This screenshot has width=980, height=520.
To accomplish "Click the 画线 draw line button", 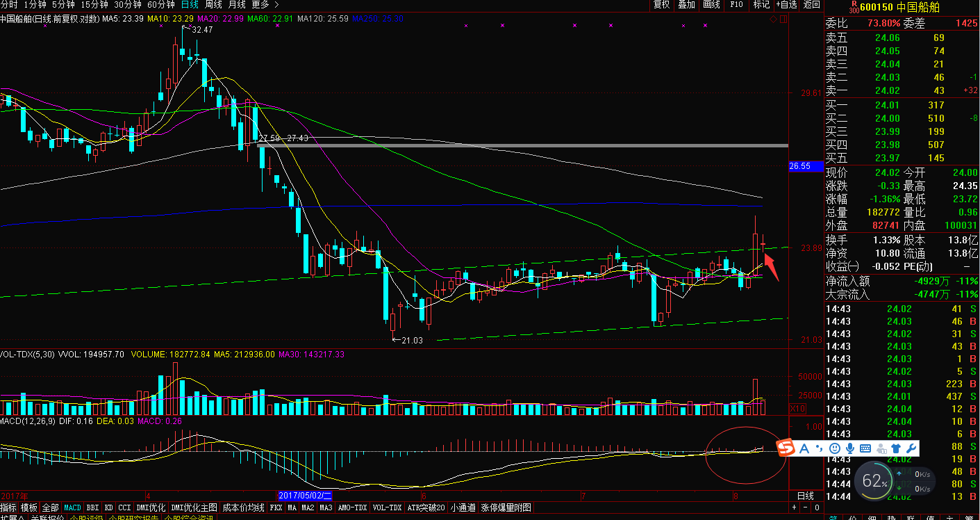I will pos(711,5).
